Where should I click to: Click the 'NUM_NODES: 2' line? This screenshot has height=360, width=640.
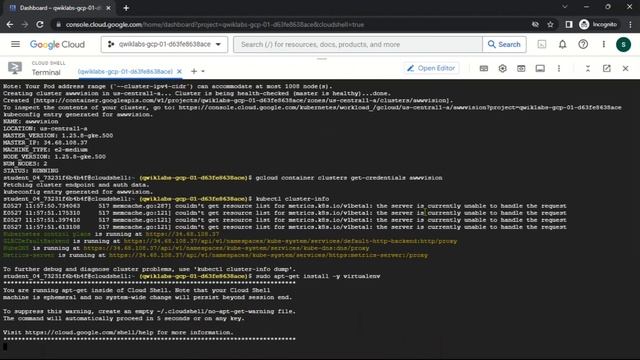[x=25, y=164]
